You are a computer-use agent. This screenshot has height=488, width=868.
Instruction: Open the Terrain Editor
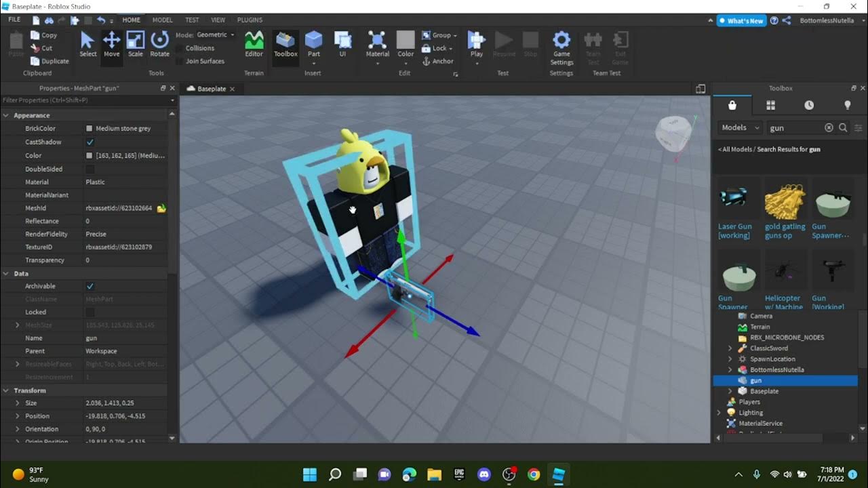254,44
